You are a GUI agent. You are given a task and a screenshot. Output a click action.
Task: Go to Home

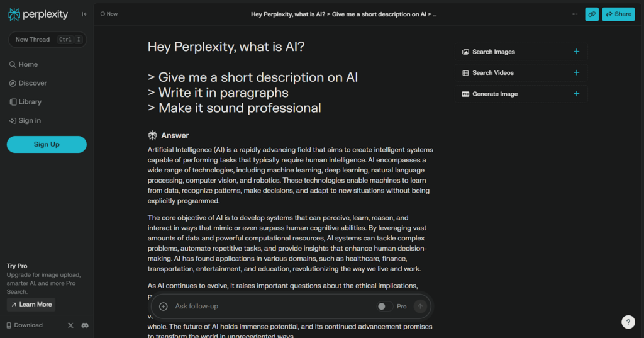pos(23,65)
